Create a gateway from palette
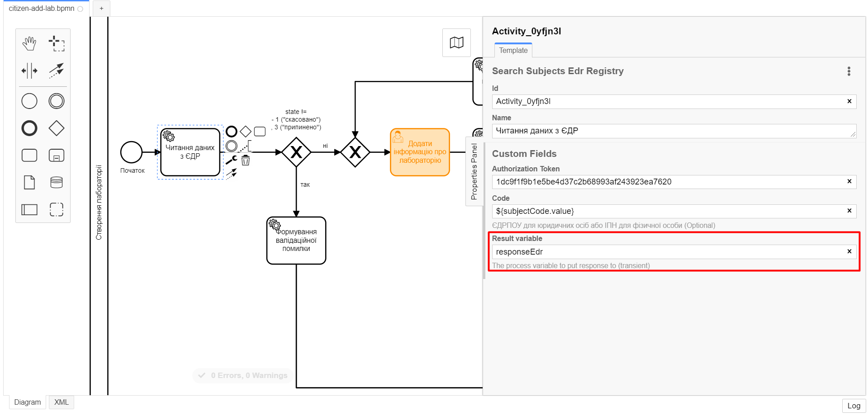Image resolution: width=868 pixels, height=416 pixels. click(57, 128)
